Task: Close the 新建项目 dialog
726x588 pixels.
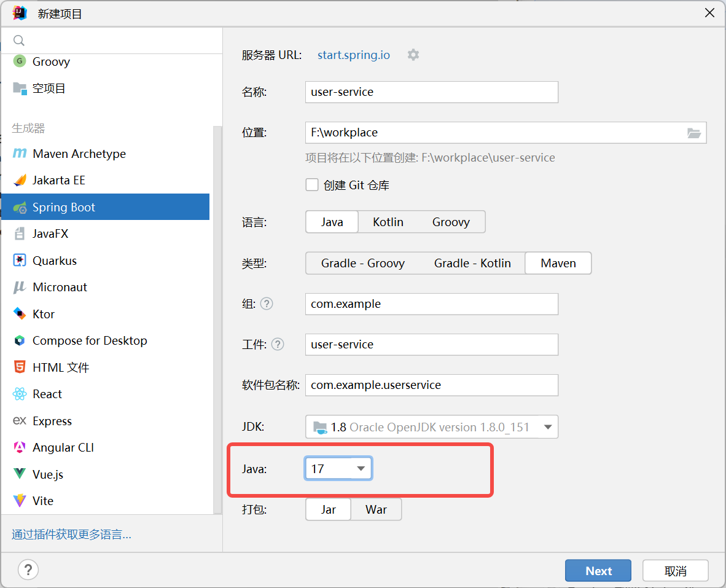Action: 709,13
